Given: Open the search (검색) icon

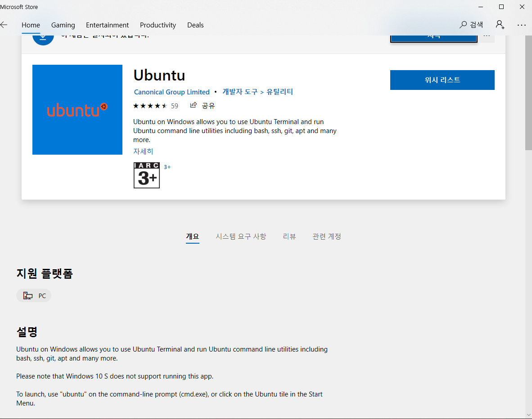Looking at the screenshot, I should 463,25.
